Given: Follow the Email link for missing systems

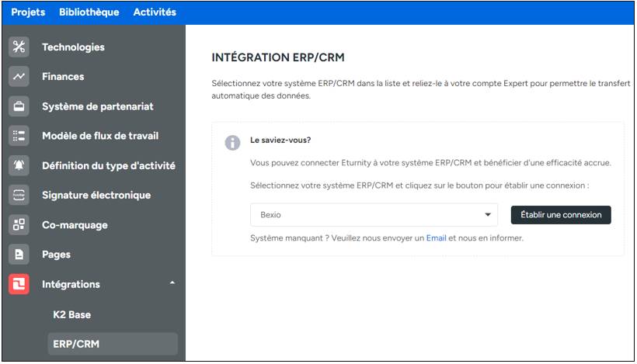Looking at the screenshot, I should pyautogui.click(x=436, y=238).
